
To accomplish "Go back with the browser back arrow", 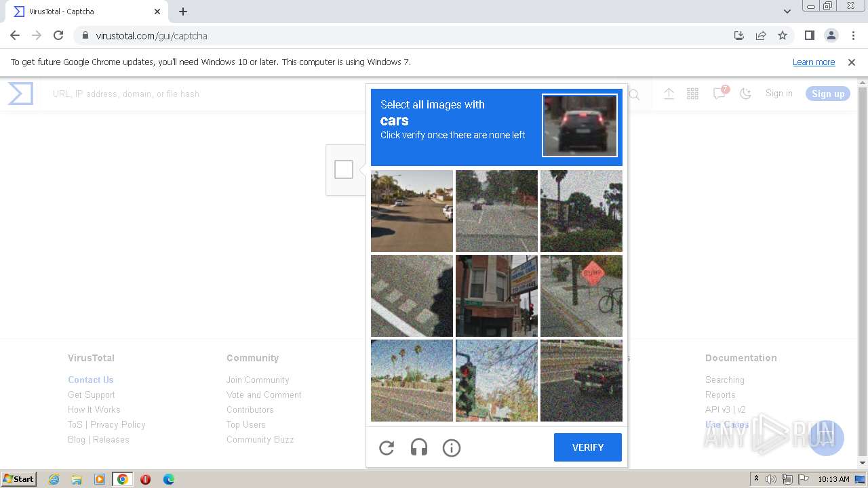I will (x=15, y=35).
